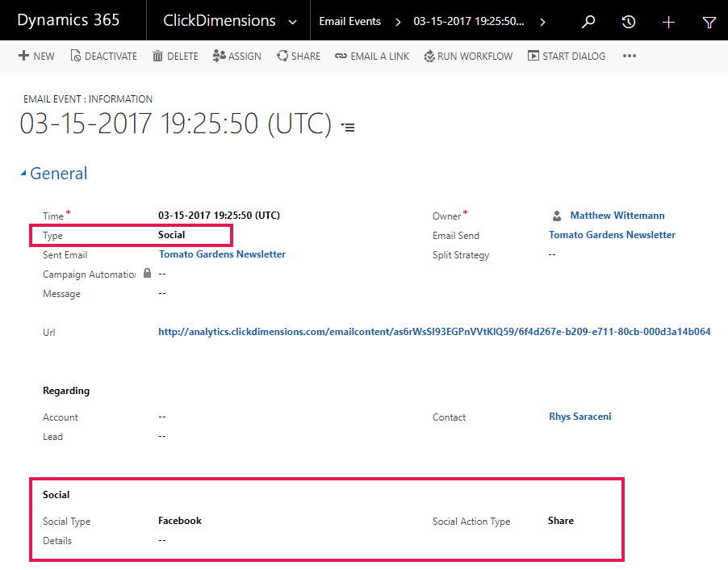Click the Campaign Automation empty value
Viewport: 728px width, 570px height.
[162, 274]
